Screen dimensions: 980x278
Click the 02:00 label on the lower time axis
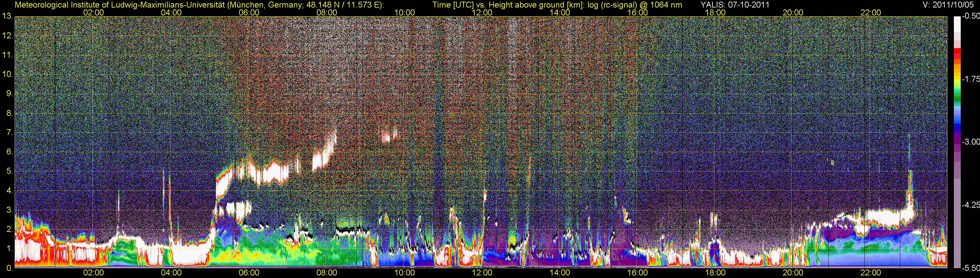click(93, 273)
